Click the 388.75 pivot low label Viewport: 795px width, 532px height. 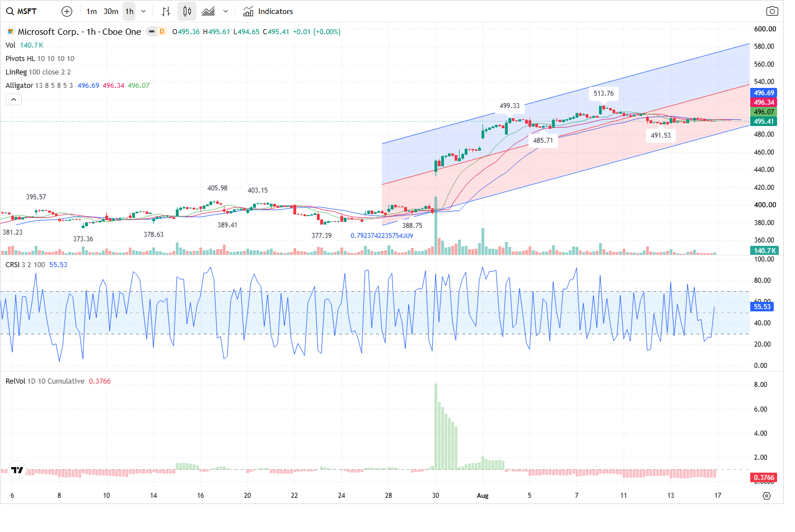tap(412, 226)
